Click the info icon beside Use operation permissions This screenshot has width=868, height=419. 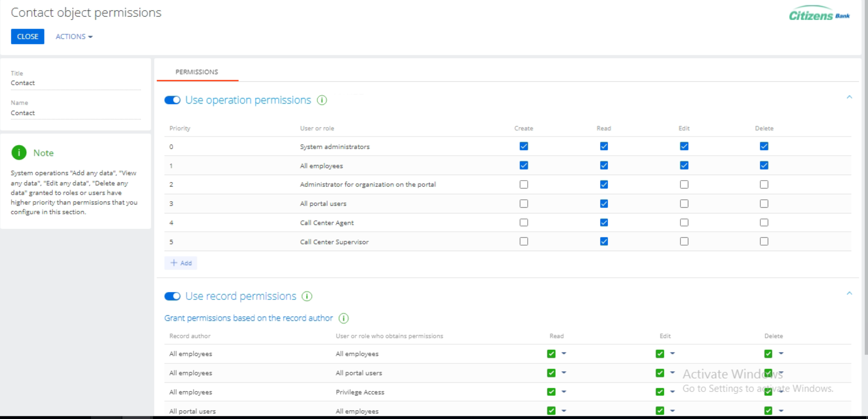click(322, 100)
